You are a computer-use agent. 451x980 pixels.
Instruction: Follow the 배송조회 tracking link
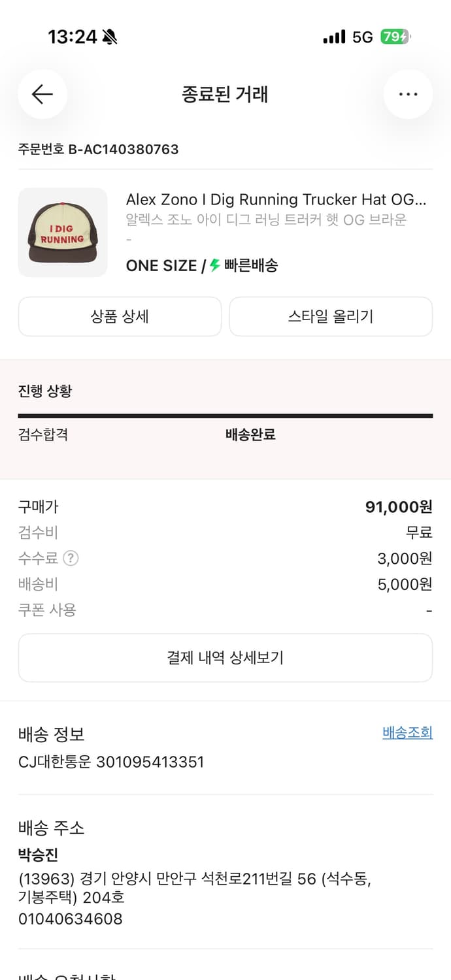coord(407,732)
